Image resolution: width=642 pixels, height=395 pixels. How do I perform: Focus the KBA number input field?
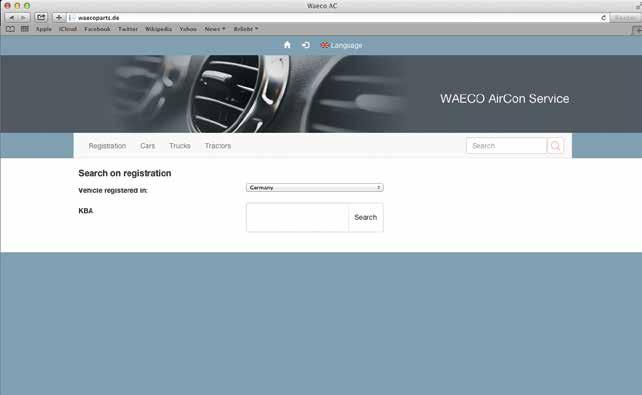point(297,217)
